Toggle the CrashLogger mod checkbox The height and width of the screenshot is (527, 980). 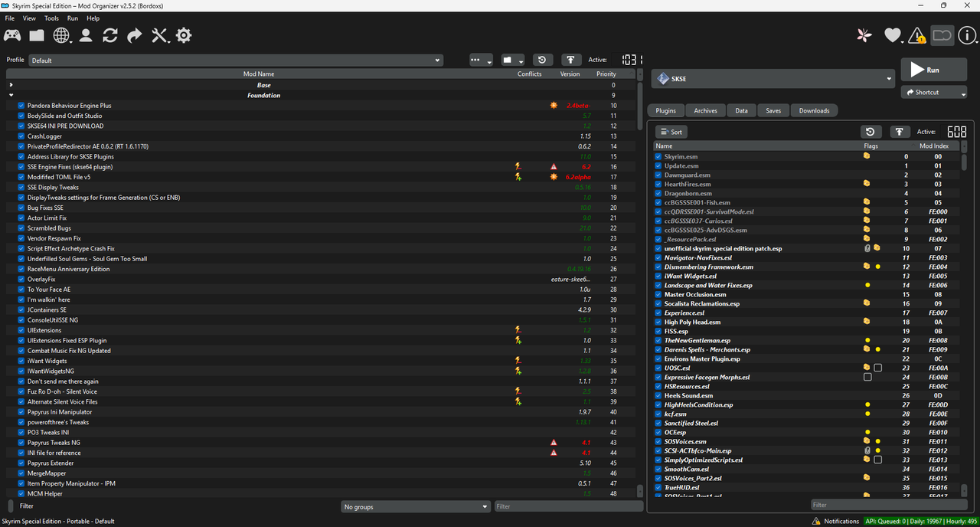(x=21, y=136)
